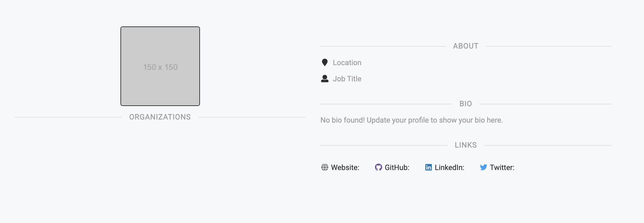Click the Twitter bird icon
Image resolution: width=644 pixels, height=223 pixels.
pos(484,167)
